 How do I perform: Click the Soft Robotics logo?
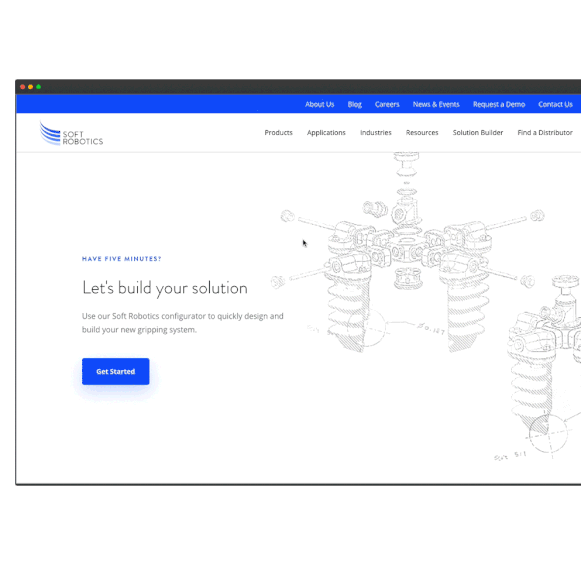tap(71, 134)
